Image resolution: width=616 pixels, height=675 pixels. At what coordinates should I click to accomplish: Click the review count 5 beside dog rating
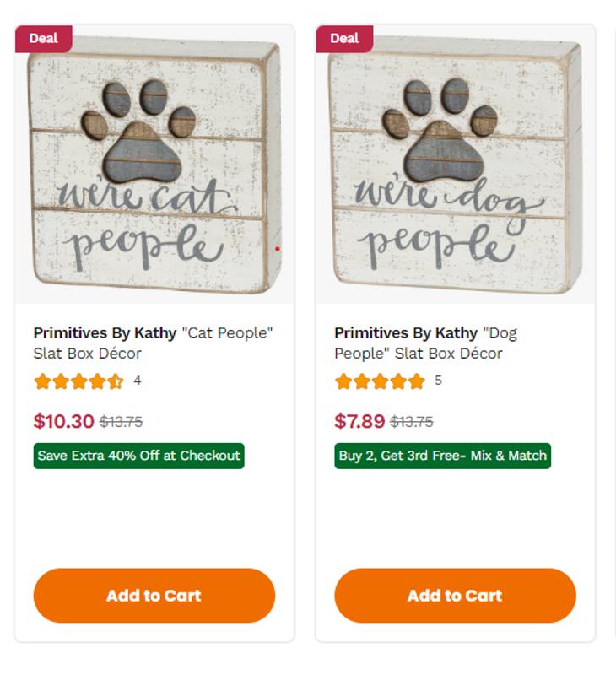point(438,381)
